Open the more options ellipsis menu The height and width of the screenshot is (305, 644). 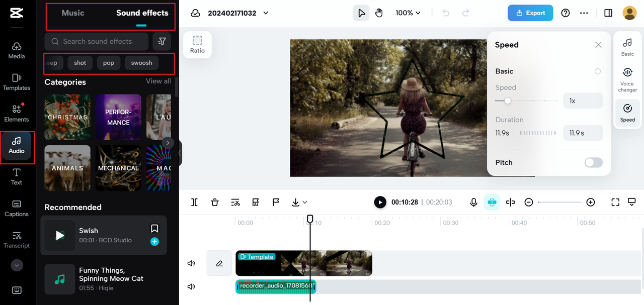[584, 13]
